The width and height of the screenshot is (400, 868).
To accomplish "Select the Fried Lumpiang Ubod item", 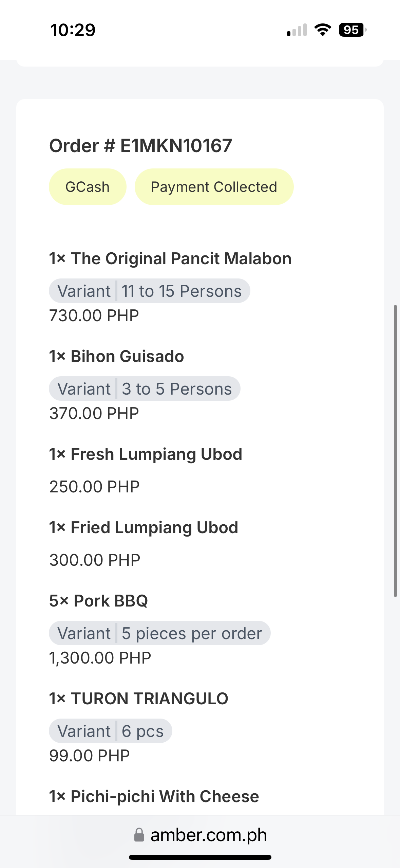I will pyautogui.click(x=144, y=528).
